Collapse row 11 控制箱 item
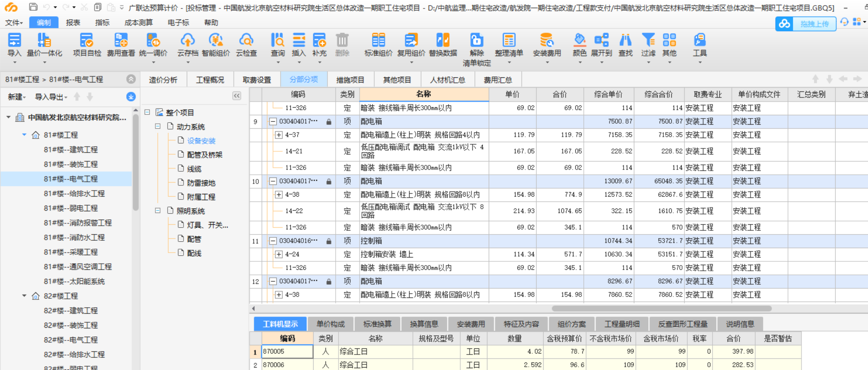This screenshot has height=370, width=868. [272, 241]
